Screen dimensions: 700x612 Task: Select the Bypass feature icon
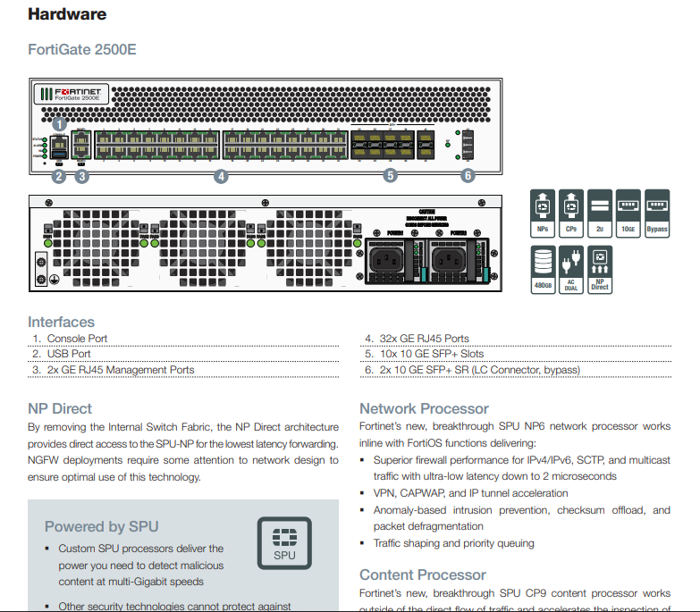pos(657,214)
